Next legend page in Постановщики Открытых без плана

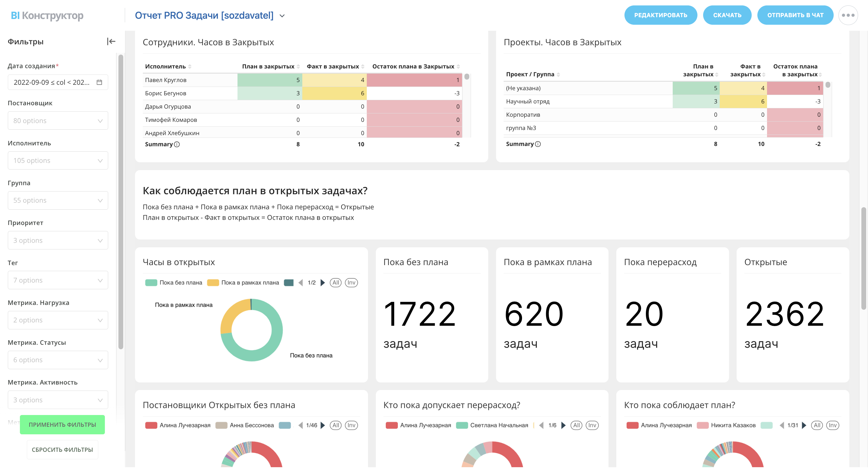[322, 425]
